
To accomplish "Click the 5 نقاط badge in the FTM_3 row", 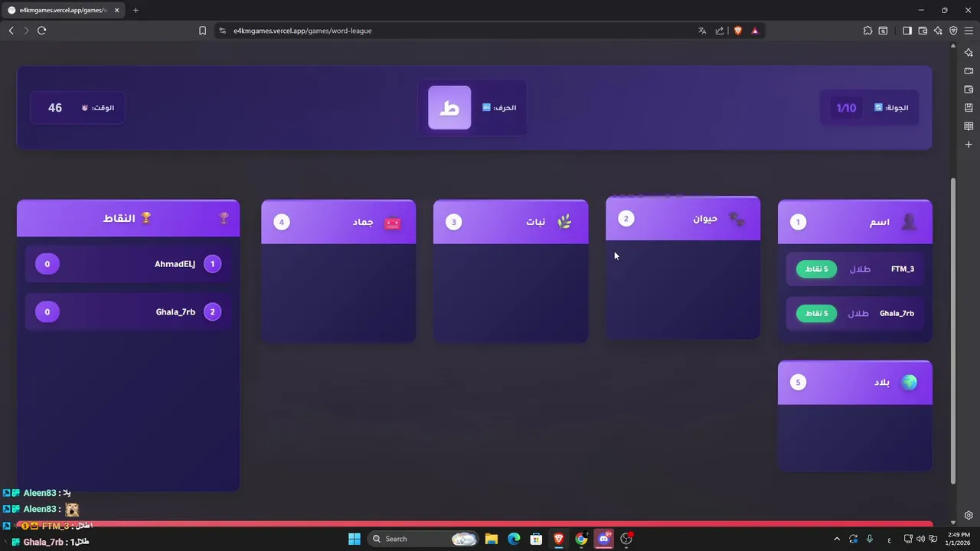I will 816,269.
